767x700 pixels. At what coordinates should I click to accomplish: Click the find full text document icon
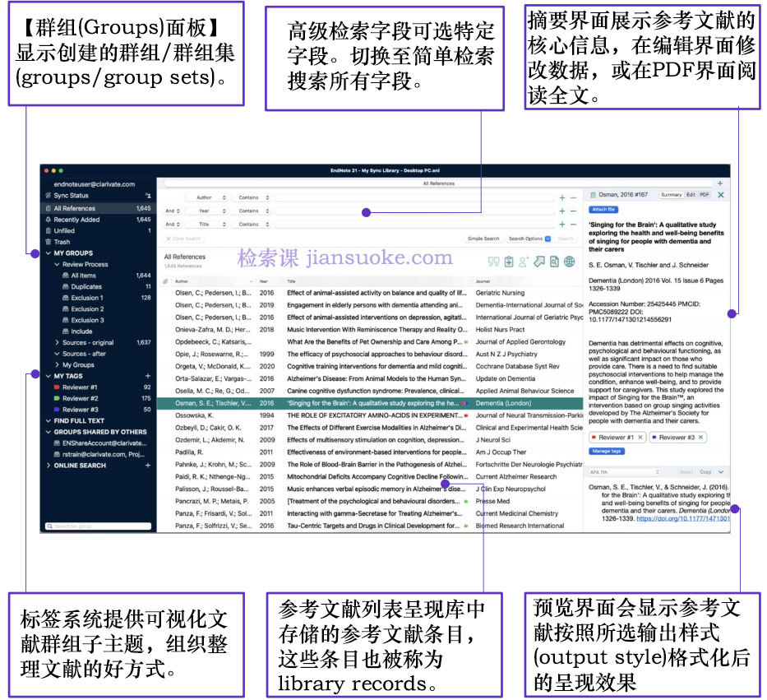point(554,262)
